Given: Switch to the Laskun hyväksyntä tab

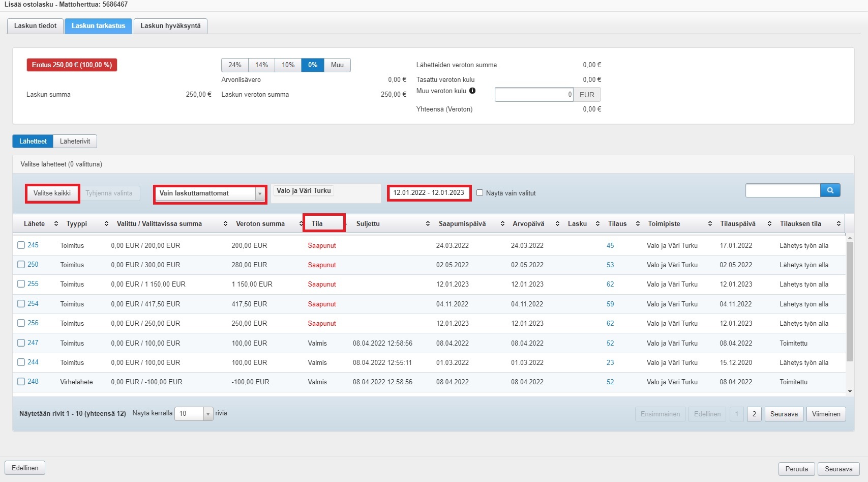Looking at the screenshot, I should pos(170,26).
